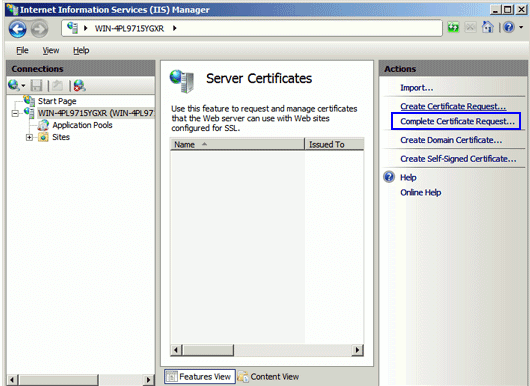530x386 pixels.
Task: Select Sites in Connections tree
Action: pyautogui.click(x=61, y=137)
